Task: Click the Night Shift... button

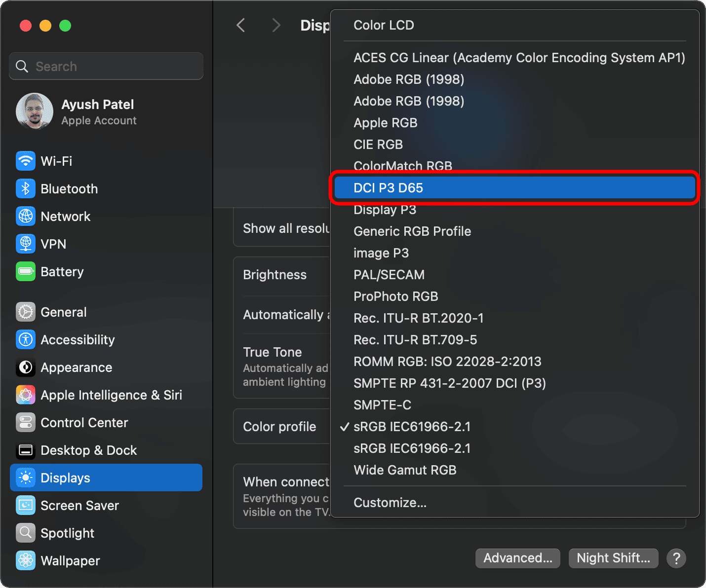Action: tap(613, 558)
